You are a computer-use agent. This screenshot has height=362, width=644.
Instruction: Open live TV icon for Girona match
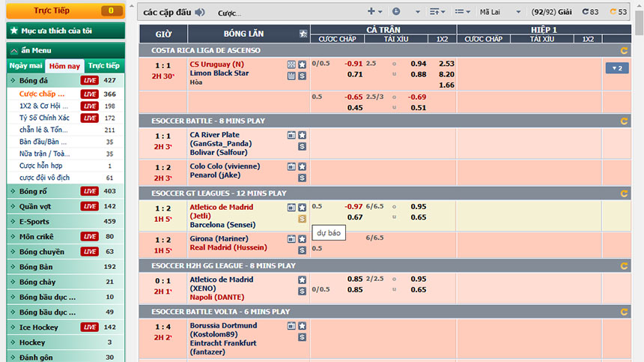click(x=291, y=239)
